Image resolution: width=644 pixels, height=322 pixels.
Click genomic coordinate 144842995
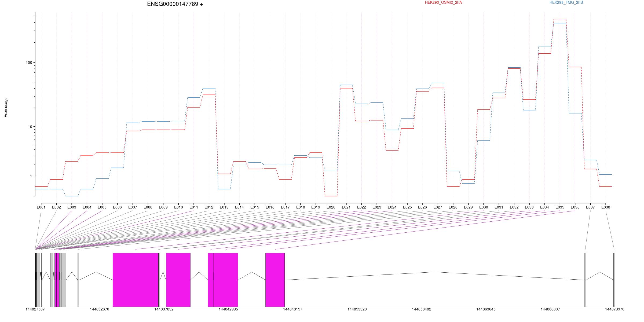(x=228, y=309)
